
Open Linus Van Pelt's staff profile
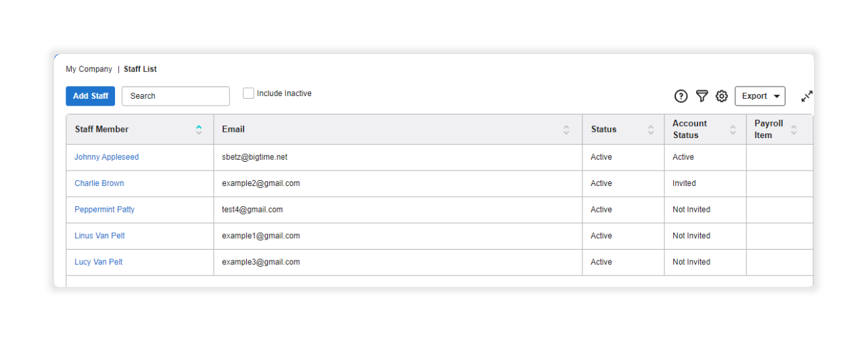[x=99, y=236]
